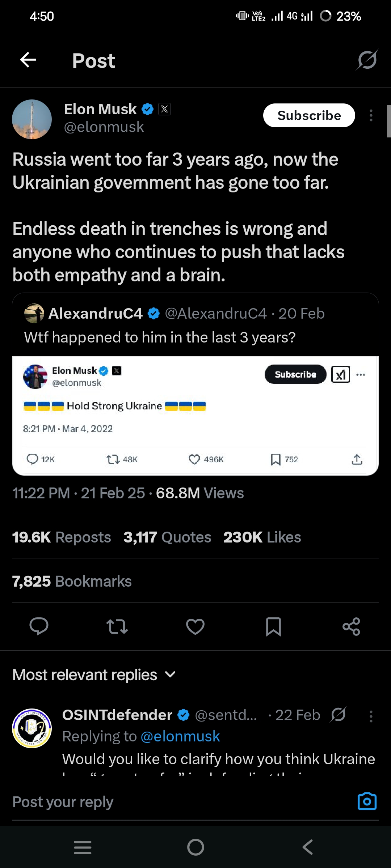Viewport: 391px width, 868px height.
Task: Subscribe to Elon Musk
Action: click(309, 115)
